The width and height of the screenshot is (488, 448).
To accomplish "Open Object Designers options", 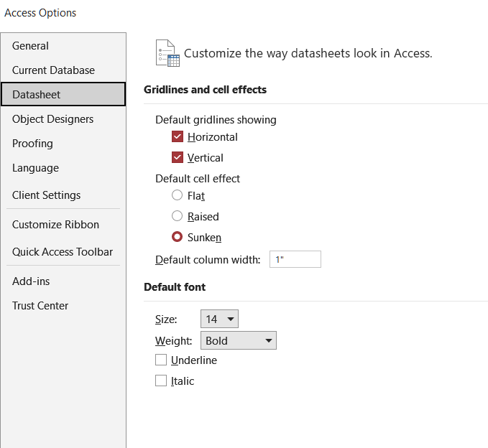I will (x=63, y=119).
